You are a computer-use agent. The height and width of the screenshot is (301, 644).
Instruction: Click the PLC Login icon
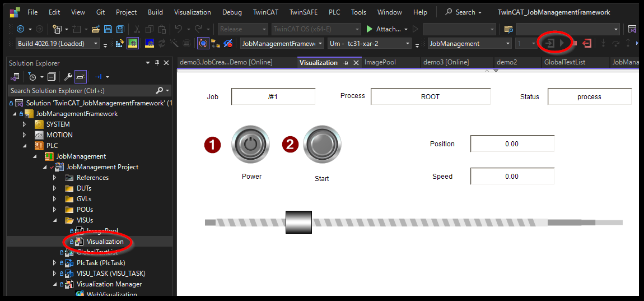(550, 43)
